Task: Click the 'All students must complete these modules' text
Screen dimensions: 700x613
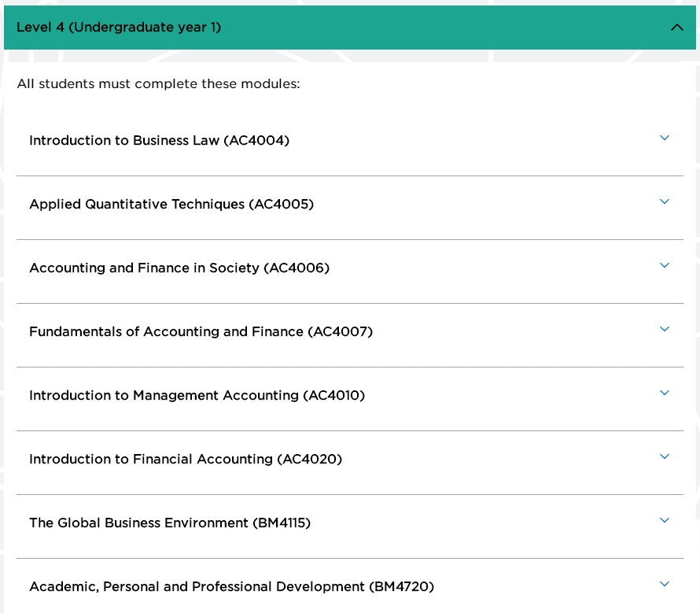Action: (158, 84)
